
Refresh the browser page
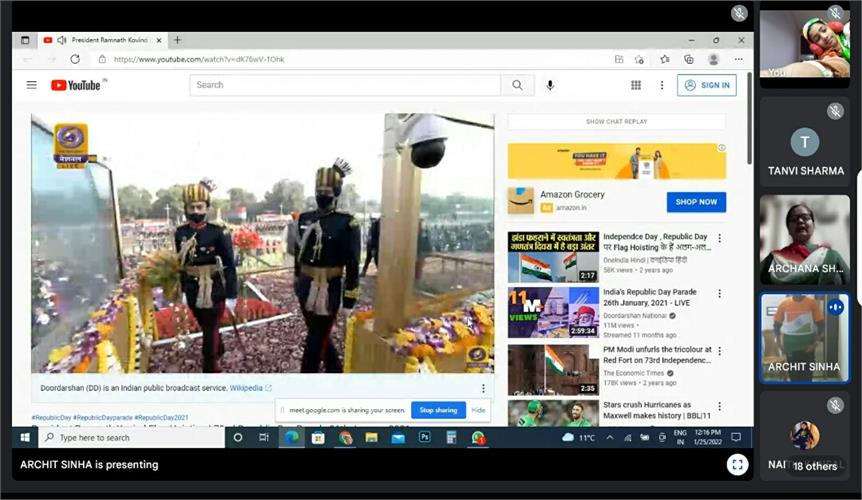click(x=75, y=59)
